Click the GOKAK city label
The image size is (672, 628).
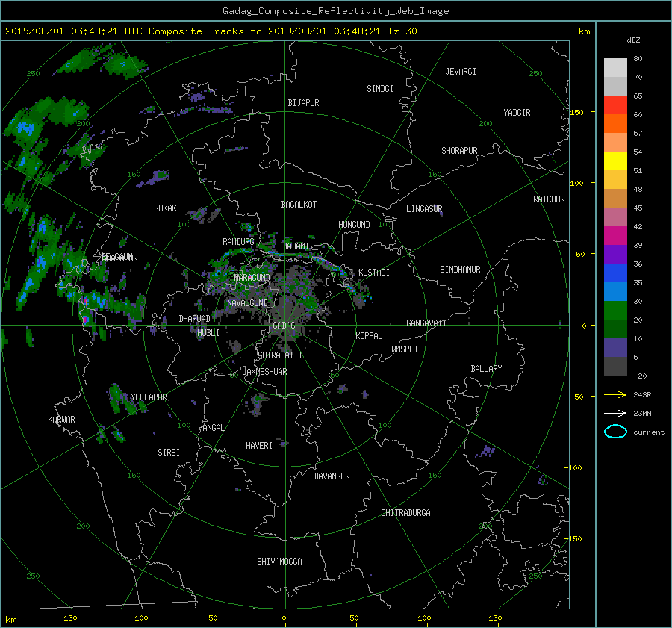(x=166, y=208)
